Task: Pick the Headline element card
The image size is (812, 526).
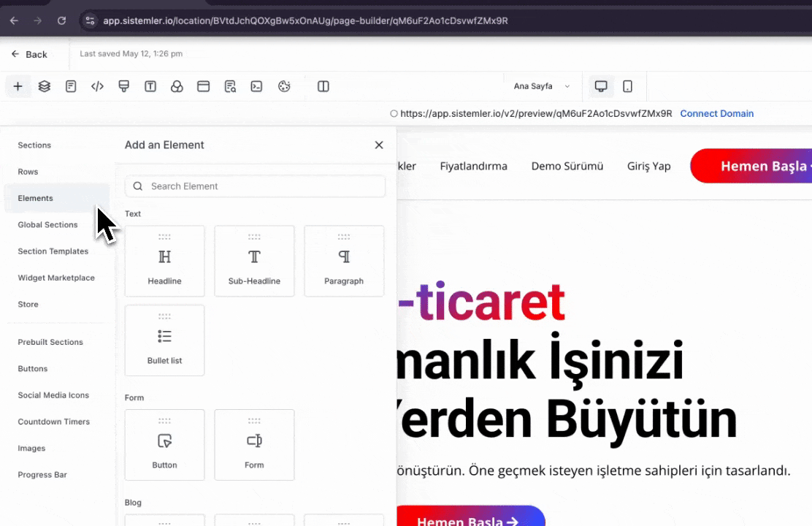Action: tap(165, 262)
